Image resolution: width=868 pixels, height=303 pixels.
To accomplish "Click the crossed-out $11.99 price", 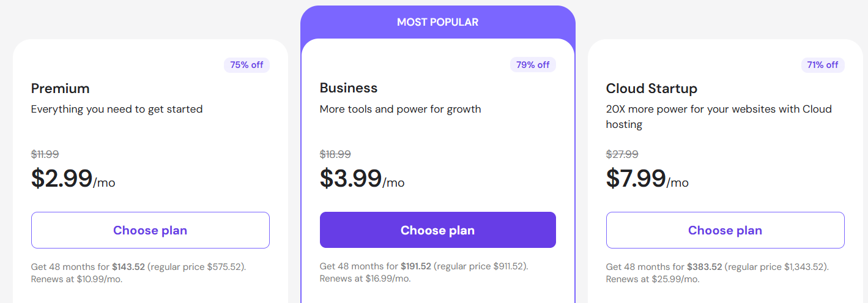I will click(x=45, y=155).
